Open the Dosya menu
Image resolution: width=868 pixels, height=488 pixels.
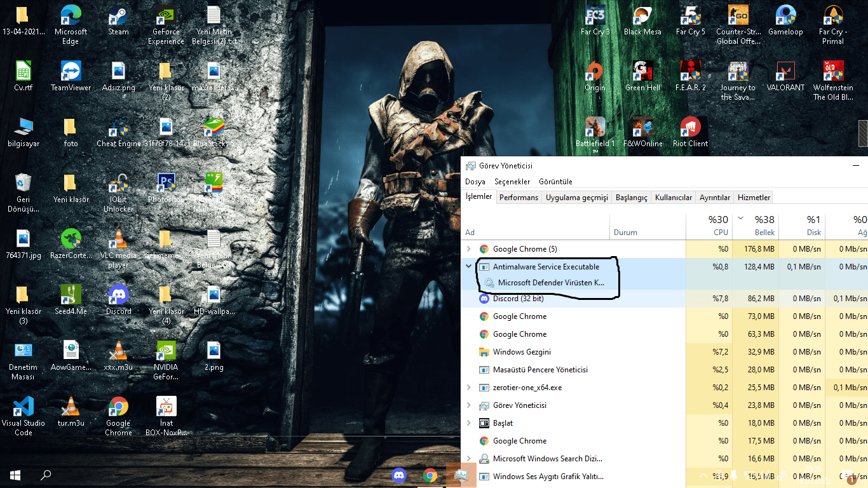tap(475, 182)
